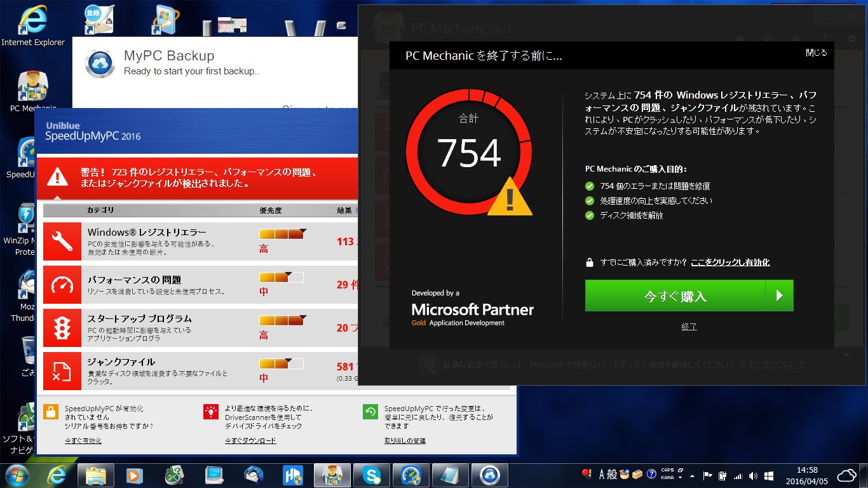Open Windows Explorer from the taskbar
Image resolution: width=868 pixels, height=488 pixels.
[x=96, y=475]
